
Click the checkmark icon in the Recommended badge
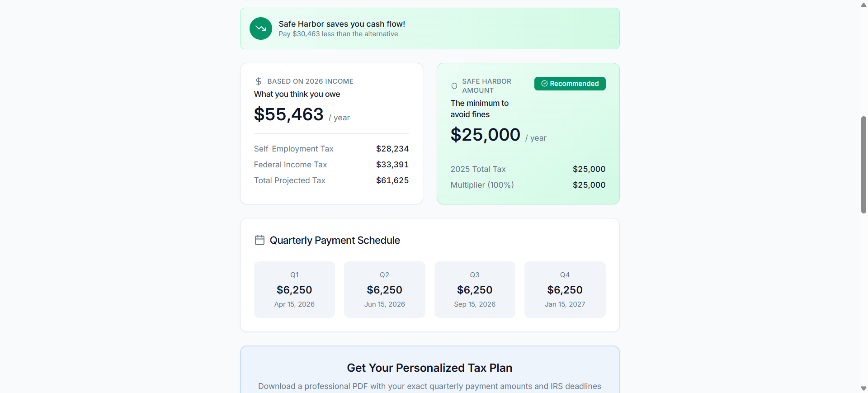544,84
